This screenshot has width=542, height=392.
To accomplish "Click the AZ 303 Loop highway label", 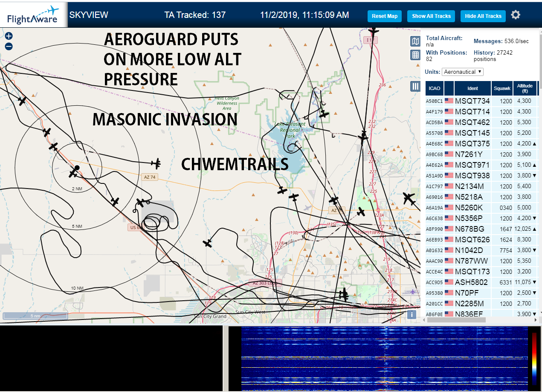I will click(265, 283).
